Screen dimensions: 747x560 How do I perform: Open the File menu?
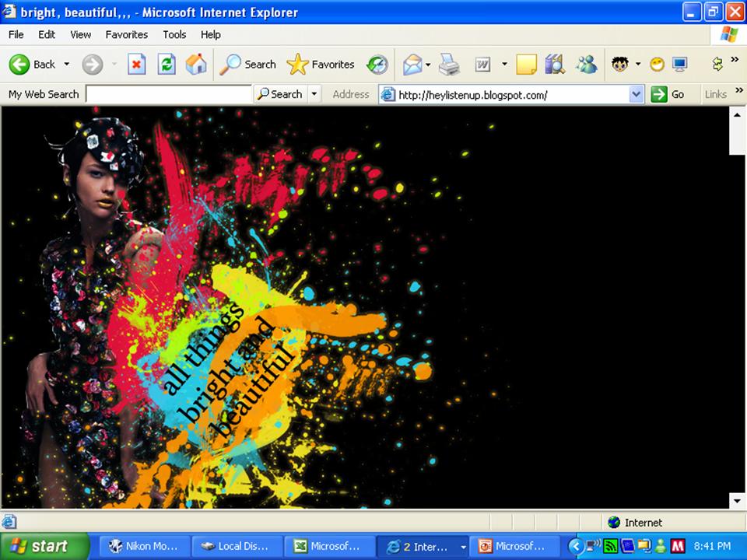tap(16, 35)
